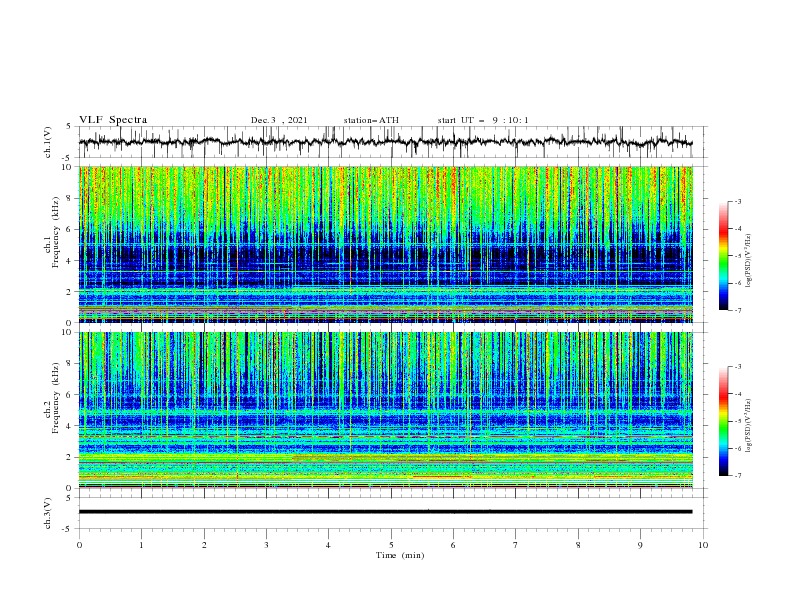Click the time axis tick label '7'

516,545
